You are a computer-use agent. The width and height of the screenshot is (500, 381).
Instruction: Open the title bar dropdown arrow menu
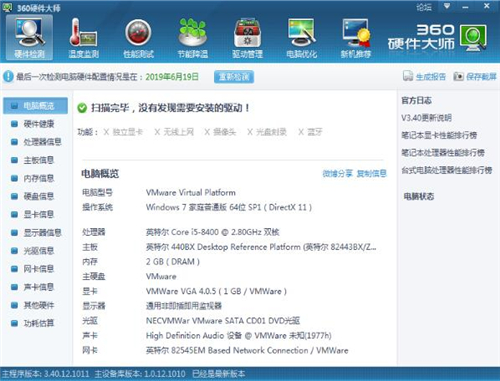(447, 6)
